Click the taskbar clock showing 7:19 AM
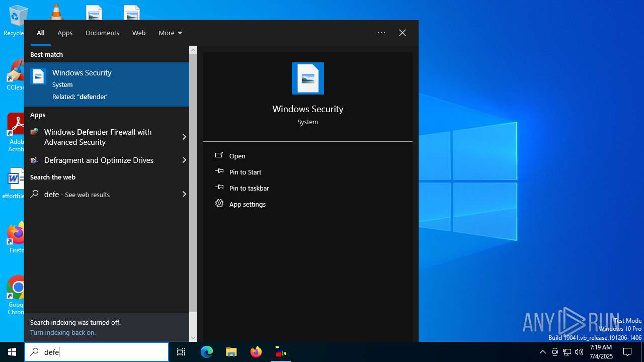The image size is (644, 362). pyautogui.click(x=601, y=352)
